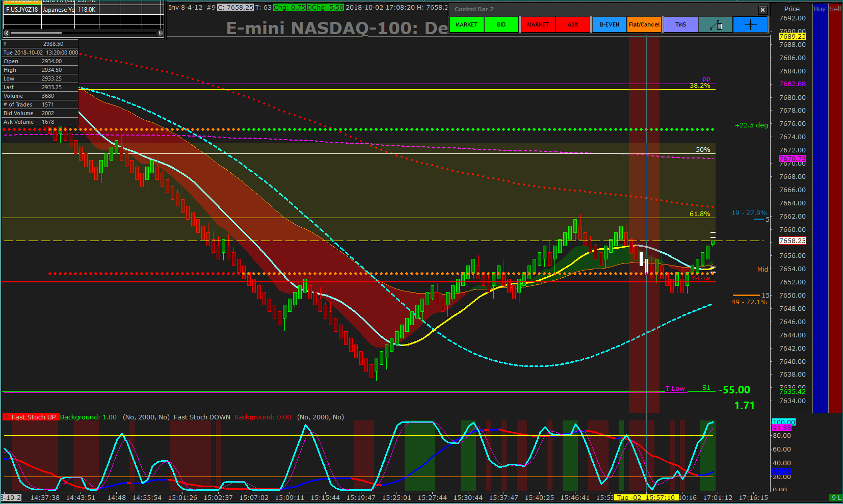
Task: Click the 50% Fibonacci level label
Action: point(703,150)
